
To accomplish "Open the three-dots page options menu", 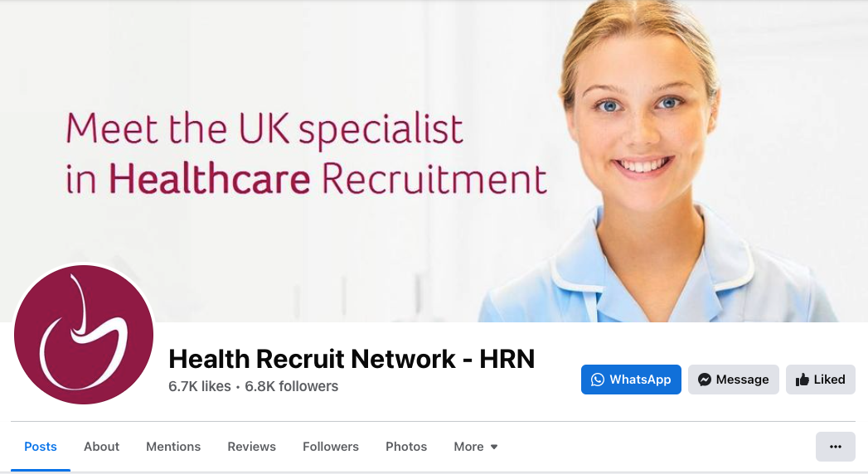I will click(836, 447).
